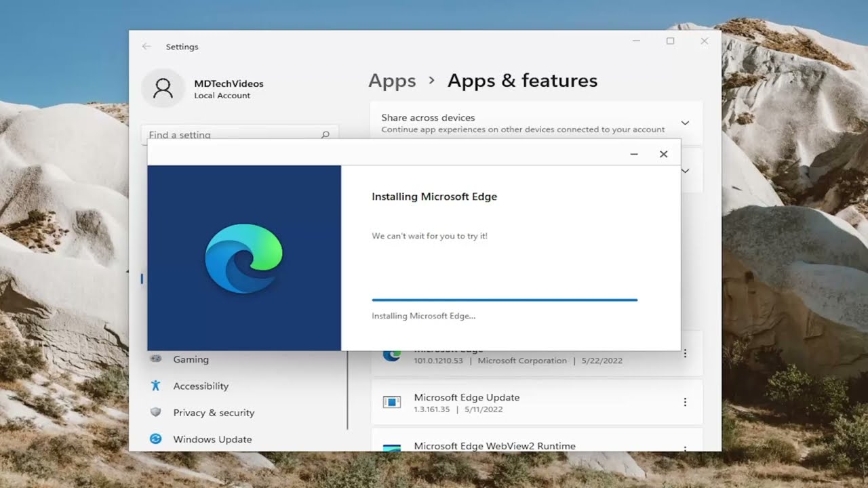868x488 pixels.
Task: Expand Share across devices section
Action: pyautogui.click(x=685, y=123)
